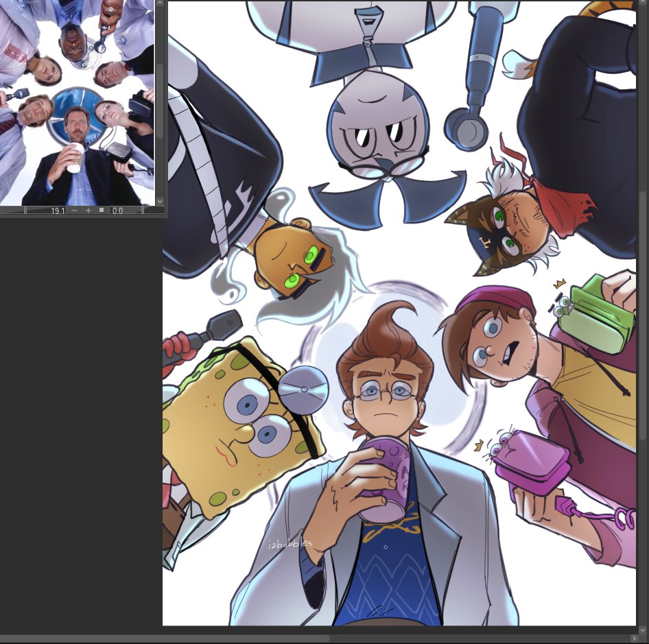Click the "i2bubbles" signature text on canvas

290,543
